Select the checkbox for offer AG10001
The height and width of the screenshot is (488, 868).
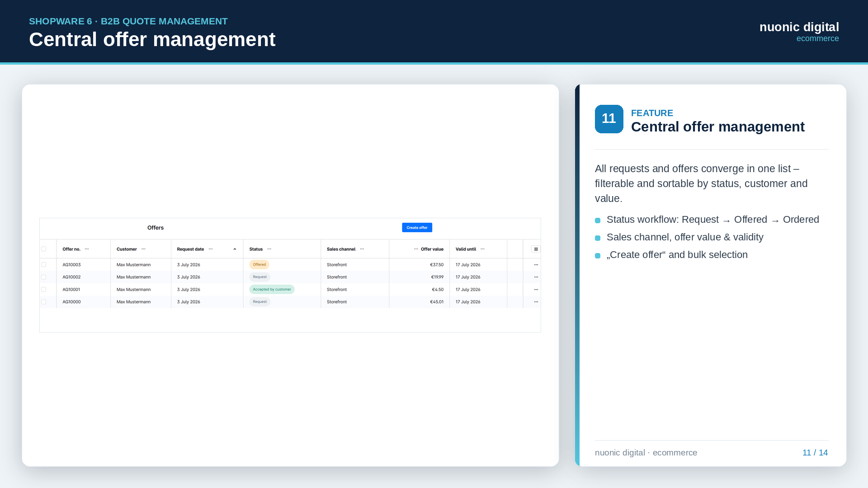[44, 290]
